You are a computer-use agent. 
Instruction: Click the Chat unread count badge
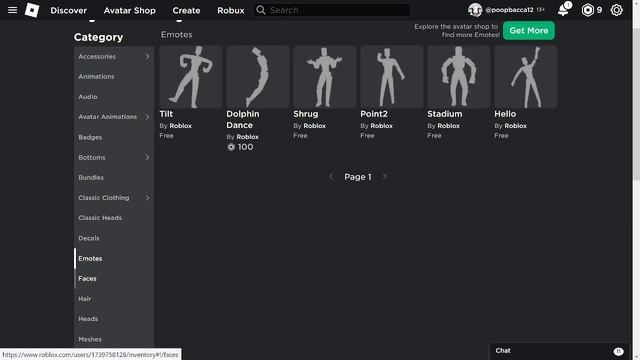coord(618,351)
